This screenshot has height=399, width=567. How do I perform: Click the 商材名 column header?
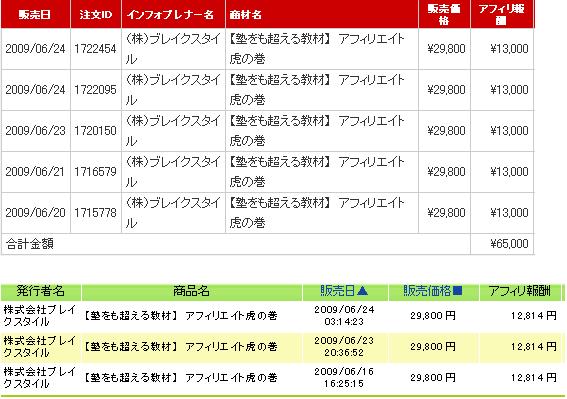coord(245,14)
